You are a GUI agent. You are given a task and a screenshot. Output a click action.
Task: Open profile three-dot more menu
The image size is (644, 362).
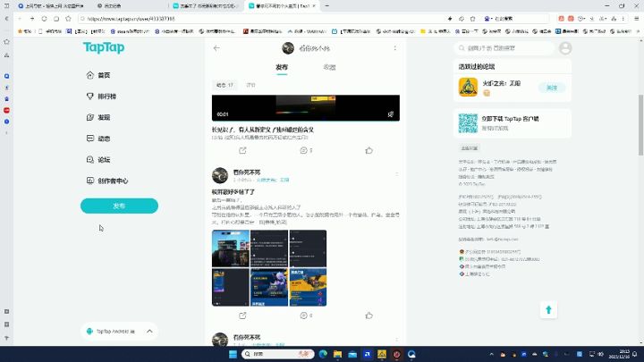(395, 48)
